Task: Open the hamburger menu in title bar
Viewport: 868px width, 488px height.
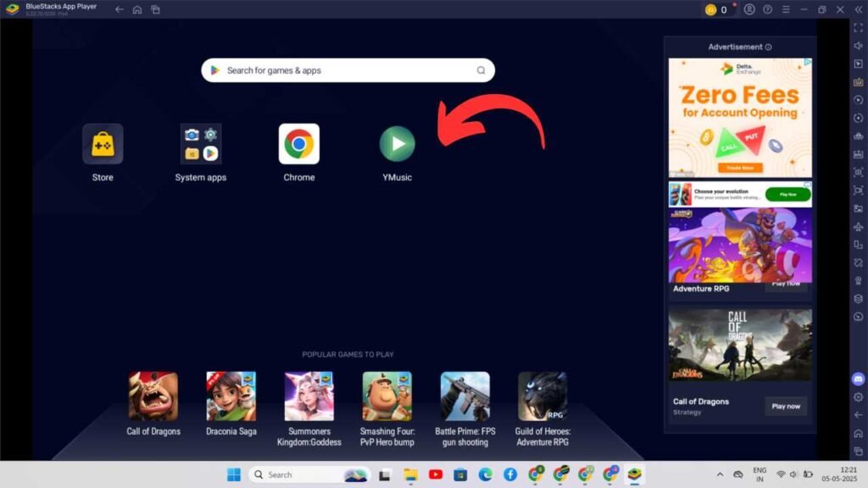Action: click(x=786, y=9)
